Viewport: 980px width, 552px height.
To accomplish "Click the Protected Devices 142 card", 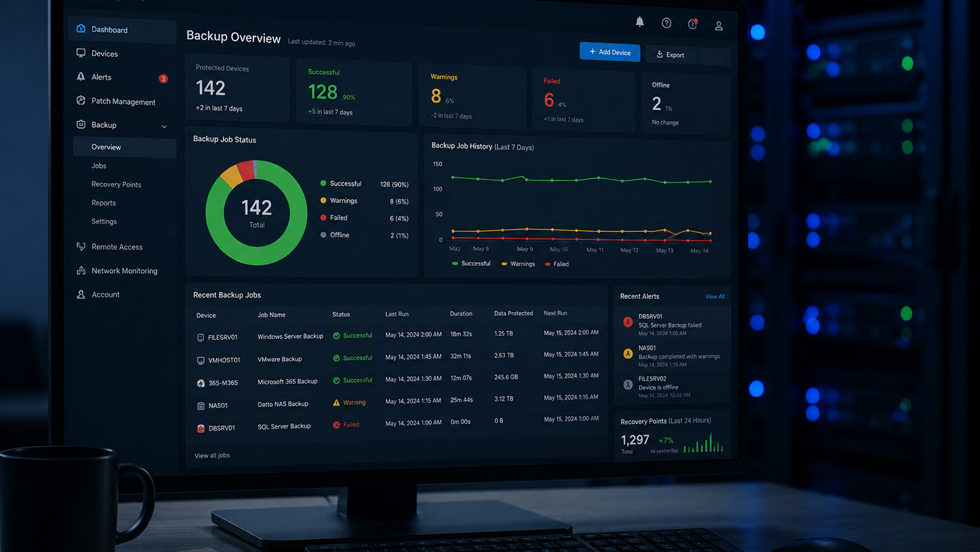I will [237, 88].
